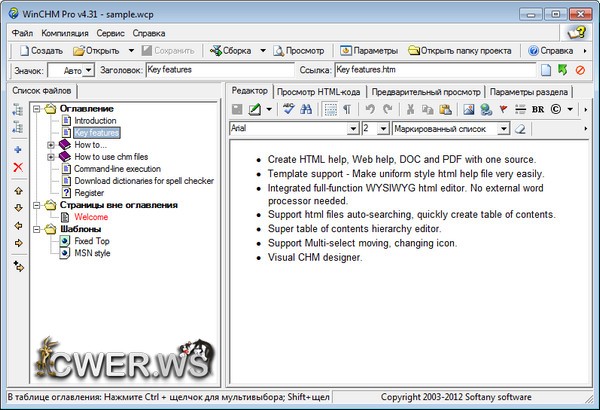Open the special character dropdown arrow
Viewport: 600px width, 410px height.
tap(570, 109)
